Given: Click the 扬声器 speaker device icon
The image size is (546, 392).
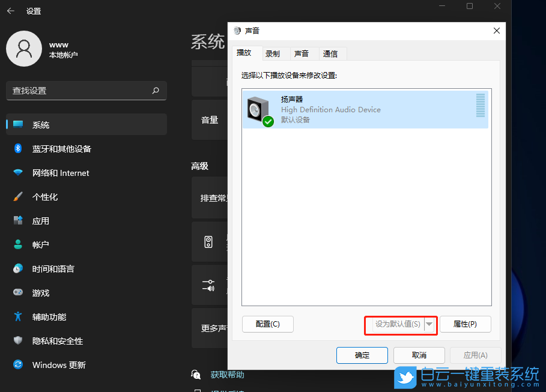Looking at the screenshot, I should pyautogui.click(x=258, y=109).
